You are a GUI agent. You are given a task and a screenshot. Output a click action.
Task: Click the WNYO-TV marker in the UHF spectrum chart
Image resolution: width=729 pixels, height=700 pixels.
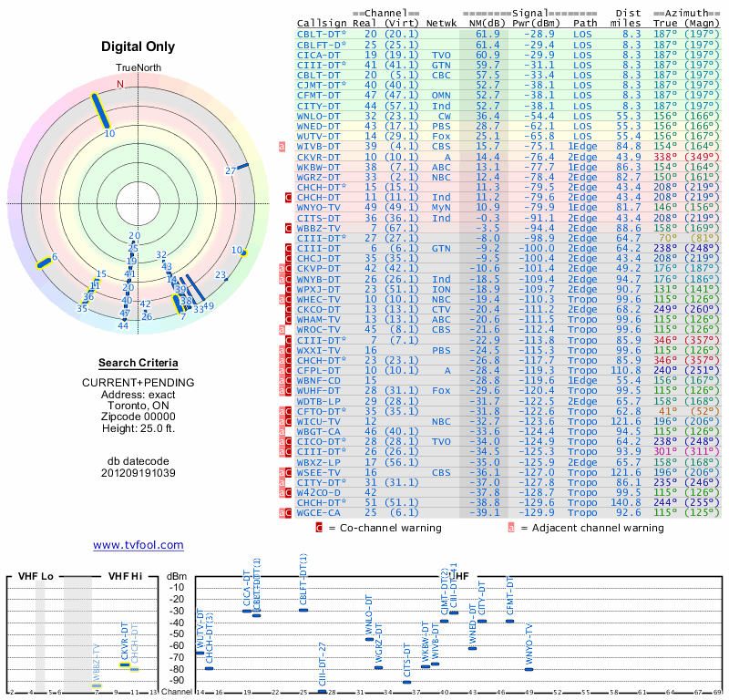529,669
